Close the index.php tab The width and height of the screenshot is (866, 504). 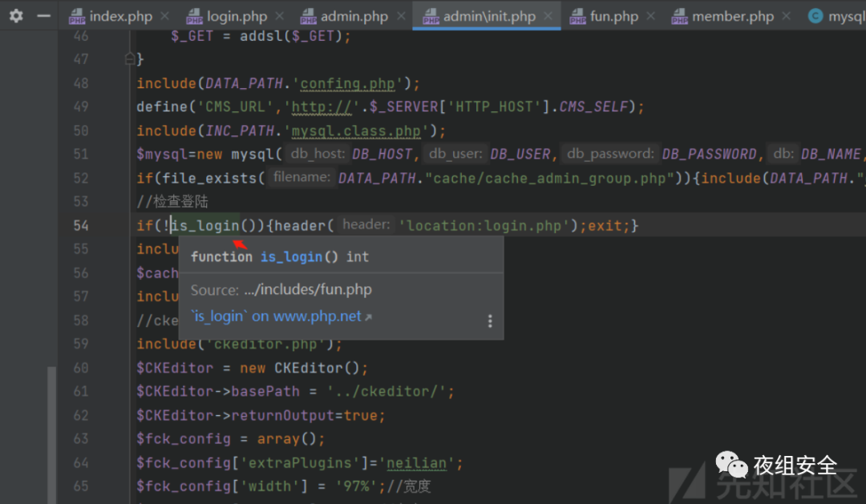coord(164,17)
